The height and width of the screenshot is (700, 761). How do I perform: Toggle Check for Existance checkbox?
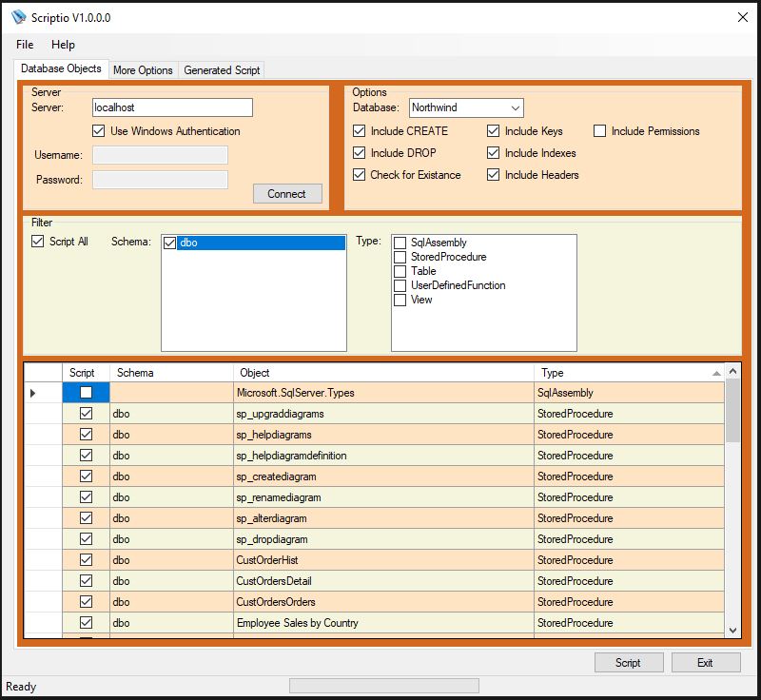coord(360,175)
